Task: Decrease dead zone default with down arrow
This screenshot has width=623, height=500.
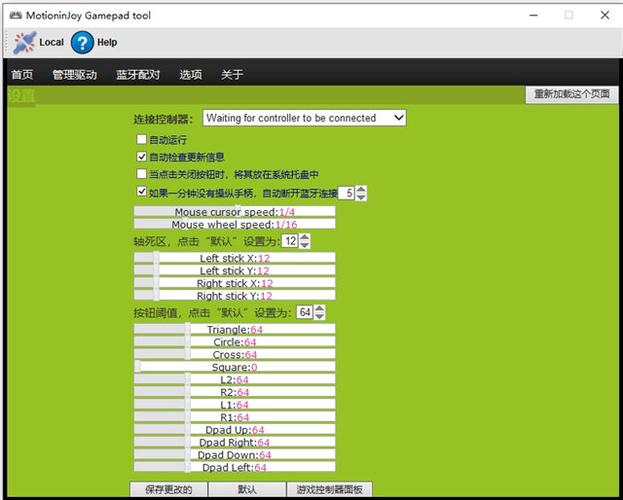Action: coord(305,244)
